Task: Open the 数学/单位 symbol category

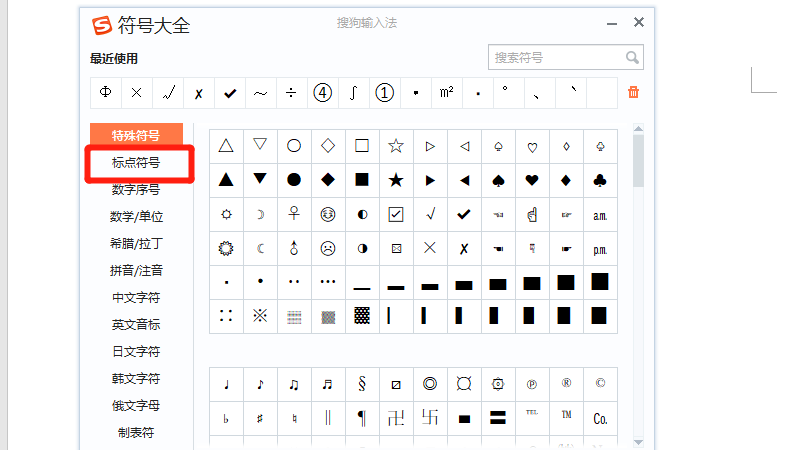Action: click(136, 216)
